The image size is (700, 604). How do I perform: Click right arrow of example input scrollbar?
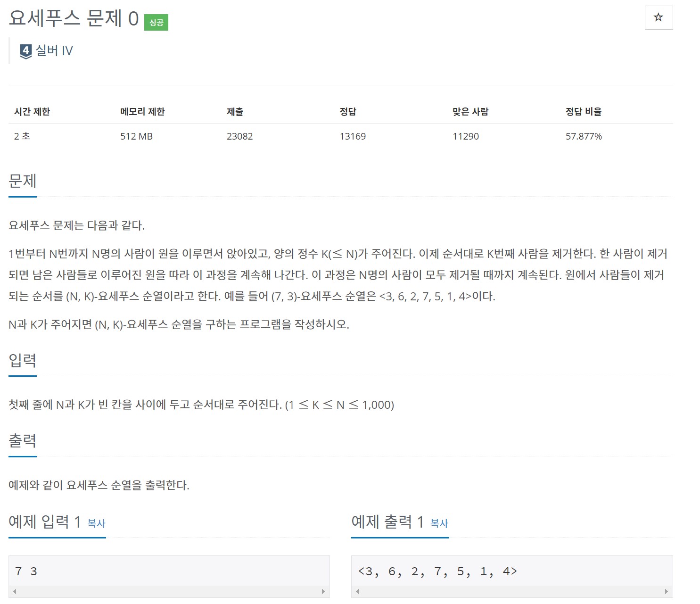tap(323, 591)
